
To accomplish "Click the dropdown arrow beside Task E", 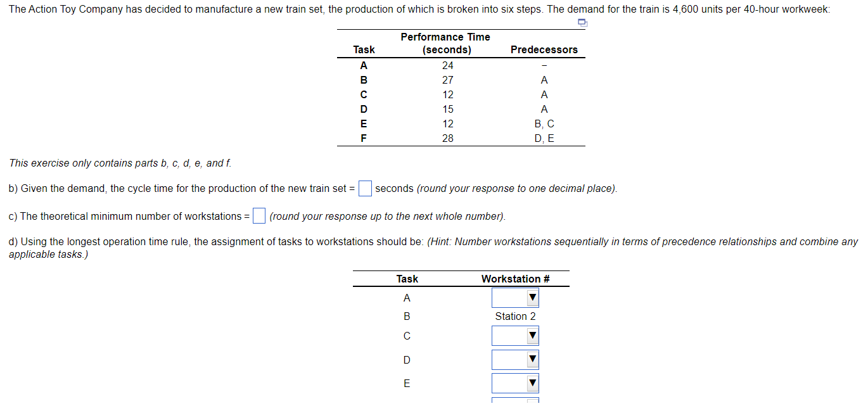I will point(532,383).
